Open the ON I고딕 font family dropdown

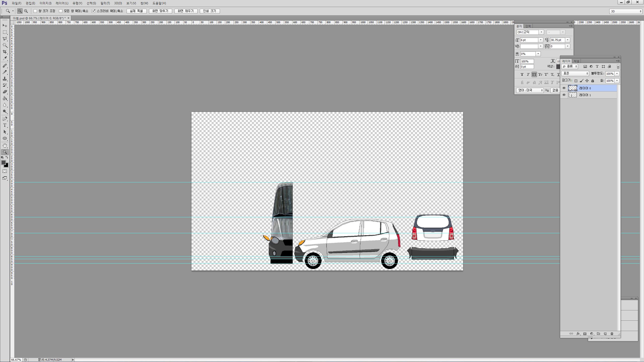541,32
